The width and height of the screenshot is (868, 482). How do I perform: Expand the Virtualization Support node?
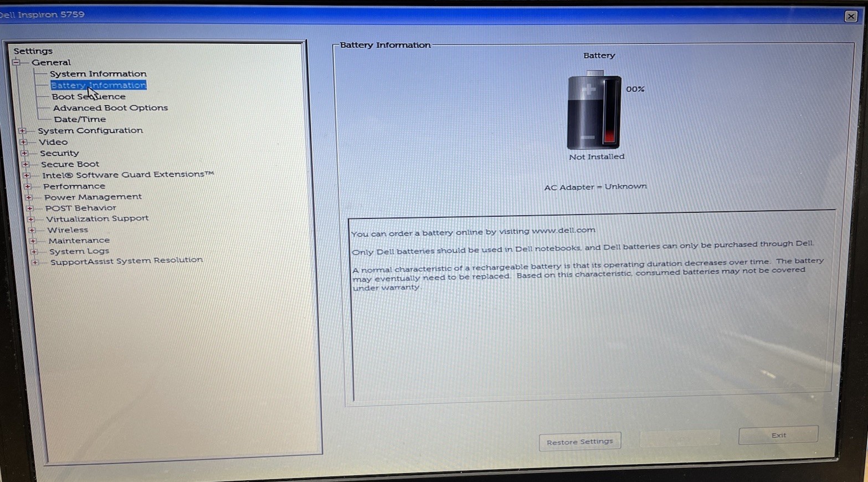(31, 219)
